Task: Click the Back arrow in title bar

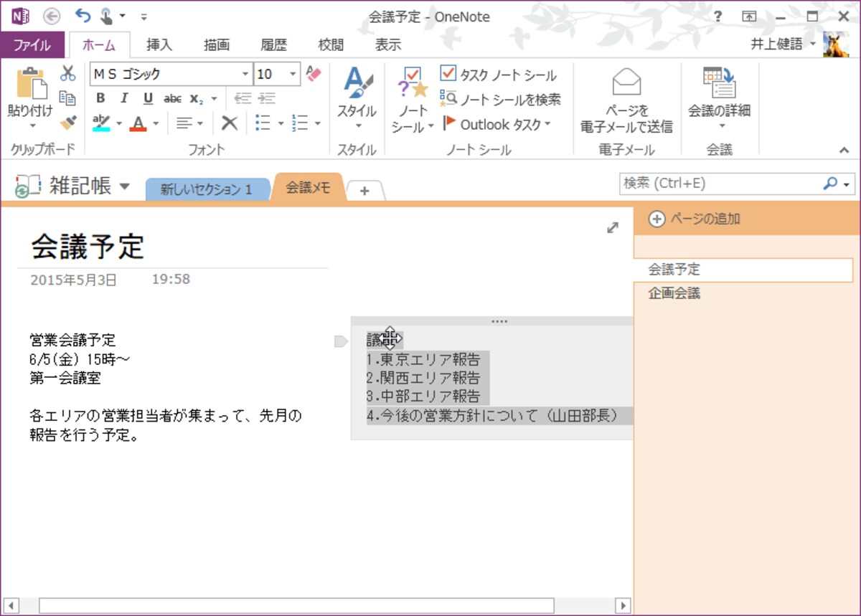Action: tap(52, 16)
